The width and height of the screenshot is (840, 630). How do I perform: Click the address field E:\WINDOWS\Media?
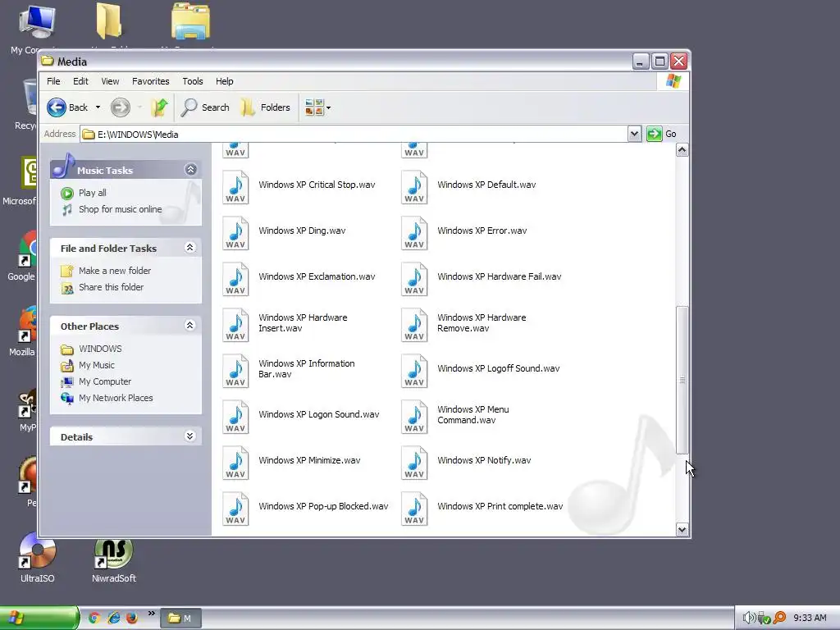354,134
